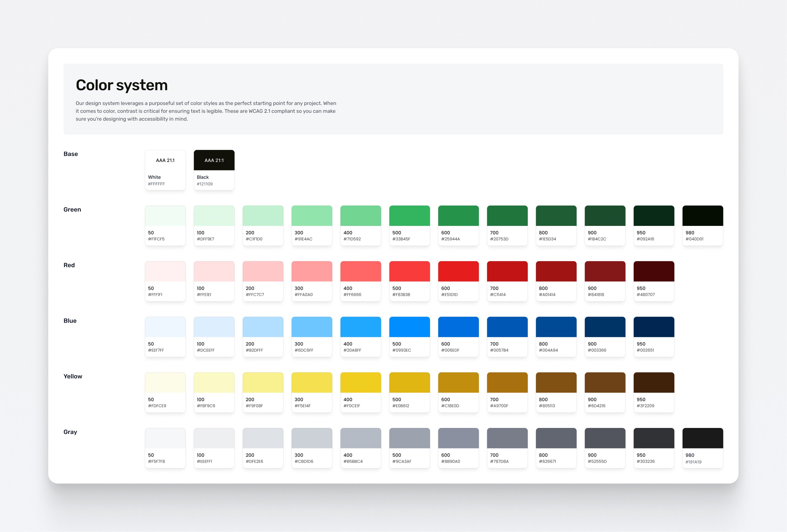Click the Gray 500 swatch #9CA3AF
The image size is (787, 532).
[x=409, y=438]
